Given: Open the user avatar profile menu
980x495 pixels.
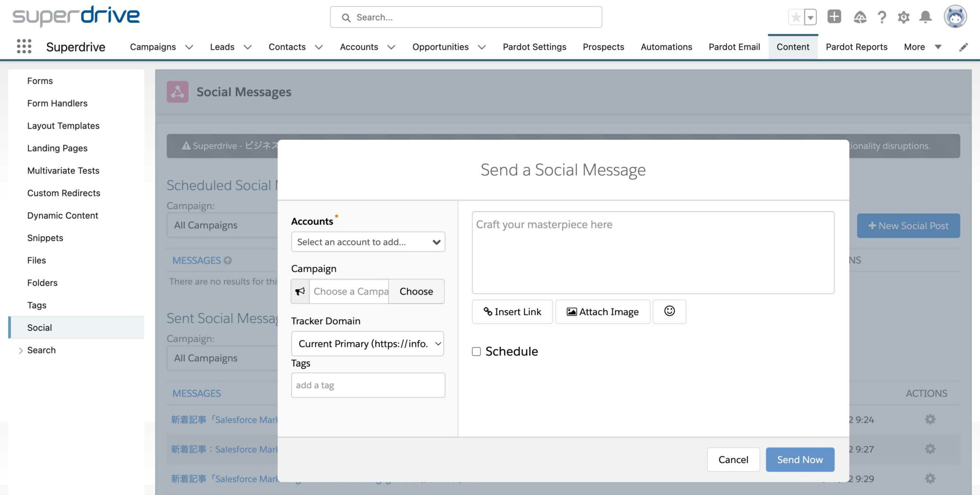Looking at the screenshot, I should (955, 17).
